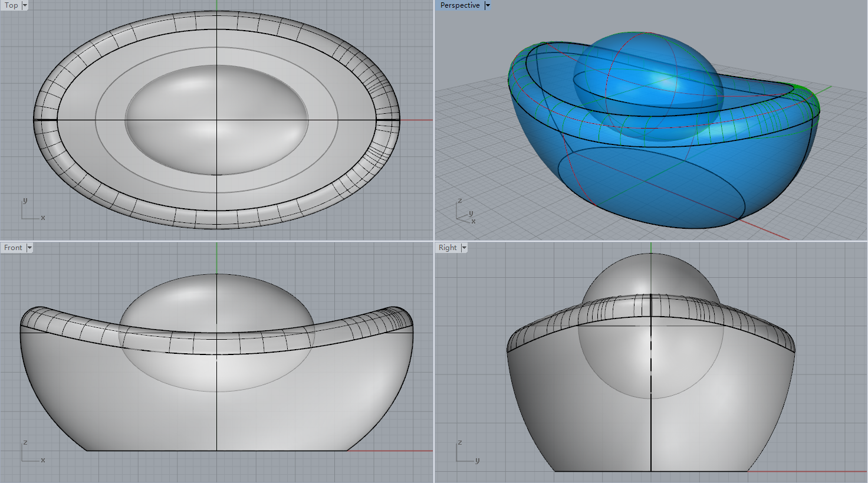Viewport: 868px width, 483px height.
Task: Click the XYZ axis icon in Perspective view
Action: (x=465, y=213)
